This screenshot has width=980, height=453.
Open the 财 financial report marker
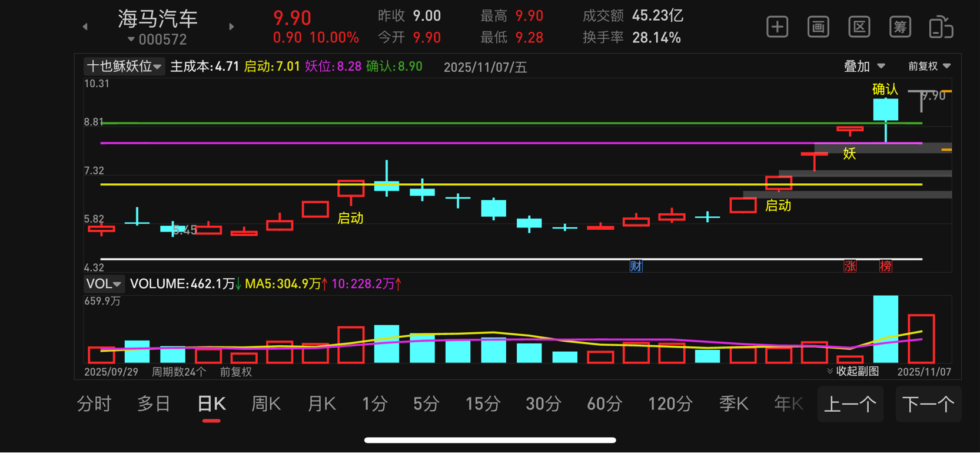coord(636,266)
